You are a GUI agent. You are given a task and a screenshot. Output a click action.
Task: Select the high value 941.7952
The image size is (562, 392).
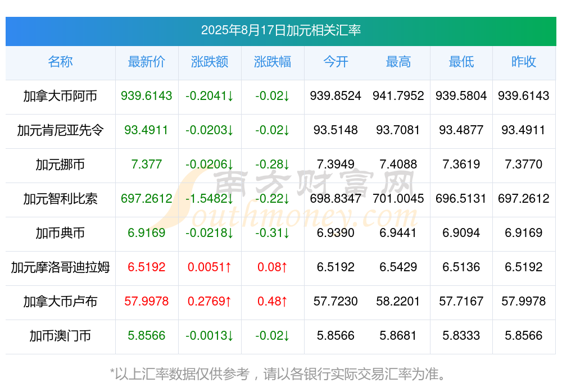398,95
